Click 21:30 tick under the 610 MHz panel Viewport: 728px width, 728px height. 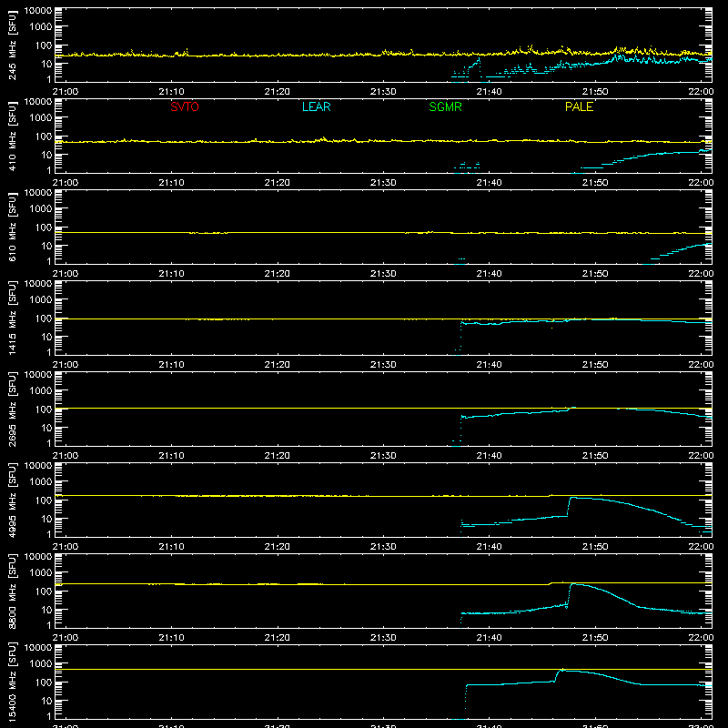tap(383, 274)
